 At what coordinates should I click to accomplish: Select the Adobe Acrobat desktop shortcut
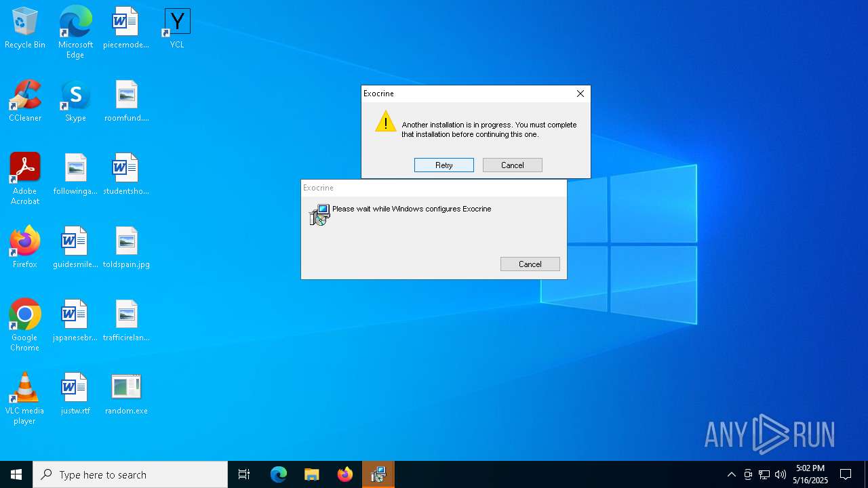(25, 179)
